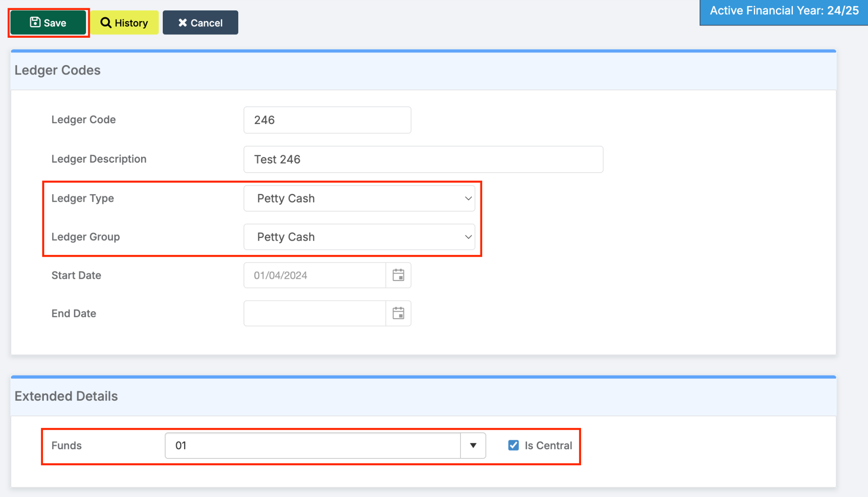This screenshot has width=868, height=497.
Task: Open the End Date calendar picker
Action: (x=398, y=314)
